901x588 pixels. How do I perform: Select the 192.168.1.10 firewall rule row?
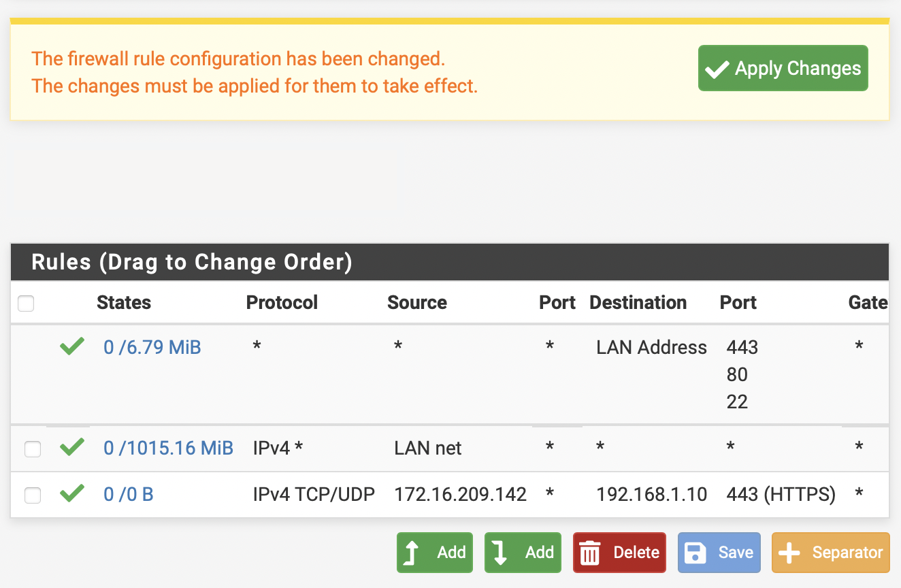coord(449,494)
